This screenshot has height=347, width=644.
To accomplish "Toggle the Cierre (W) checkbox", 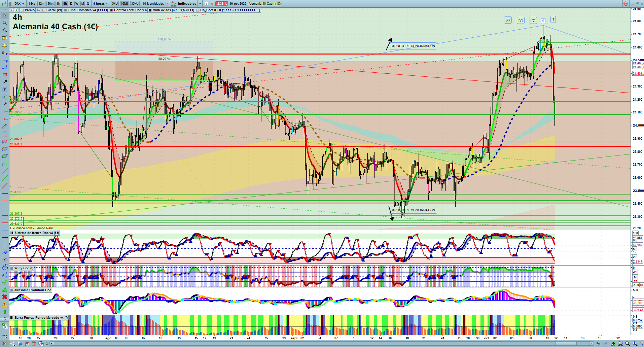I will (44, 10).
